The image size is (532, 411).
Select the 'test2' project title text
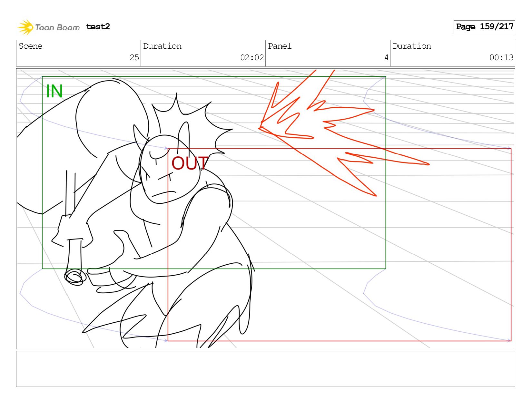(98, 26)
